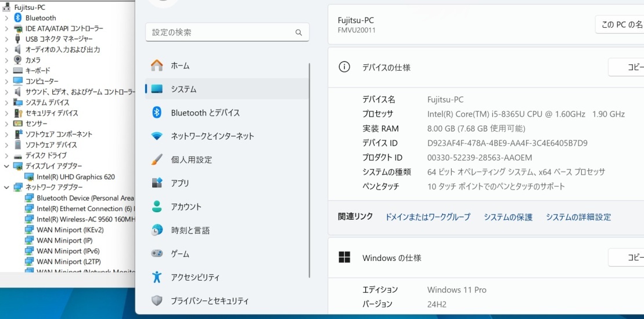Collapse the ディスプレイ アダプター category
644x319 pixels.
pyautogui.click(x=6, y=166)
